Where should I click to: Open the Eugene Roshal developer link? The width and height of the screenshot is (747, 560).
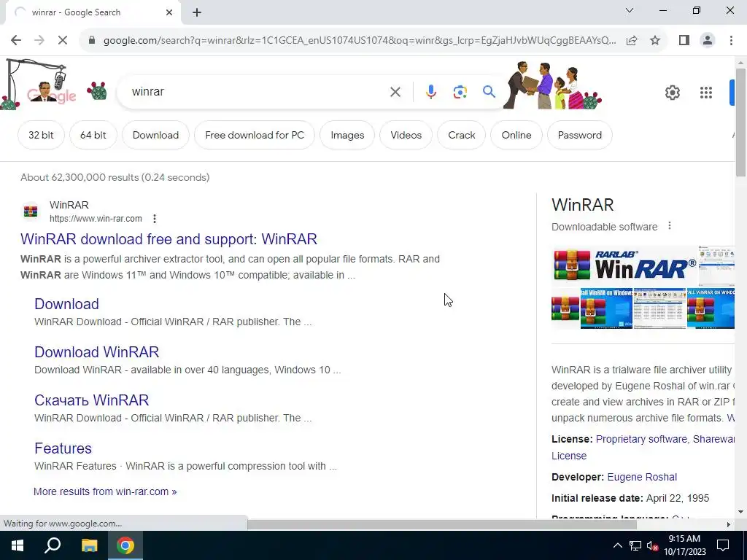click(x=642, y=477)
